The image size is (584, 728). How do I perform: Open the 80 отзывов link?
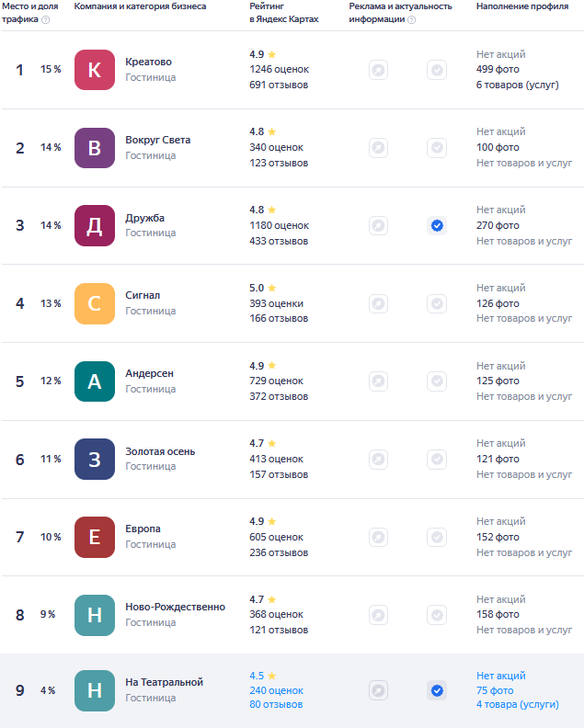pos(276,704)
